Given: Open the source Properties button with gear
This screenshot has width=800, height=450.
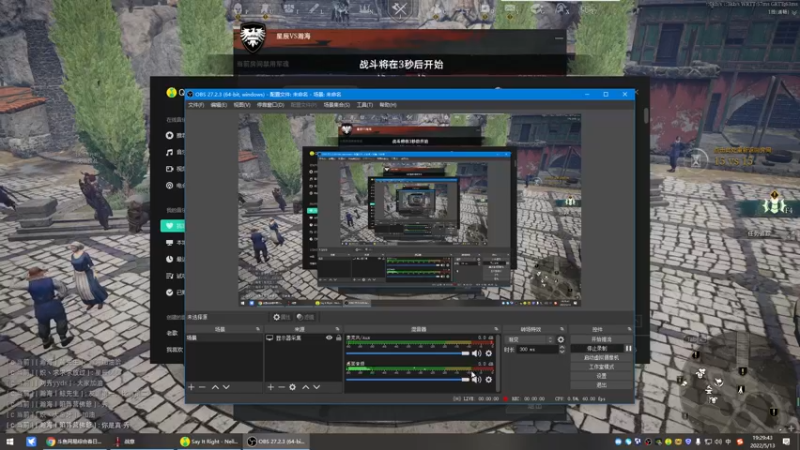Looking at the screenshot, I should pyautogui.click(x=281, y=317).
